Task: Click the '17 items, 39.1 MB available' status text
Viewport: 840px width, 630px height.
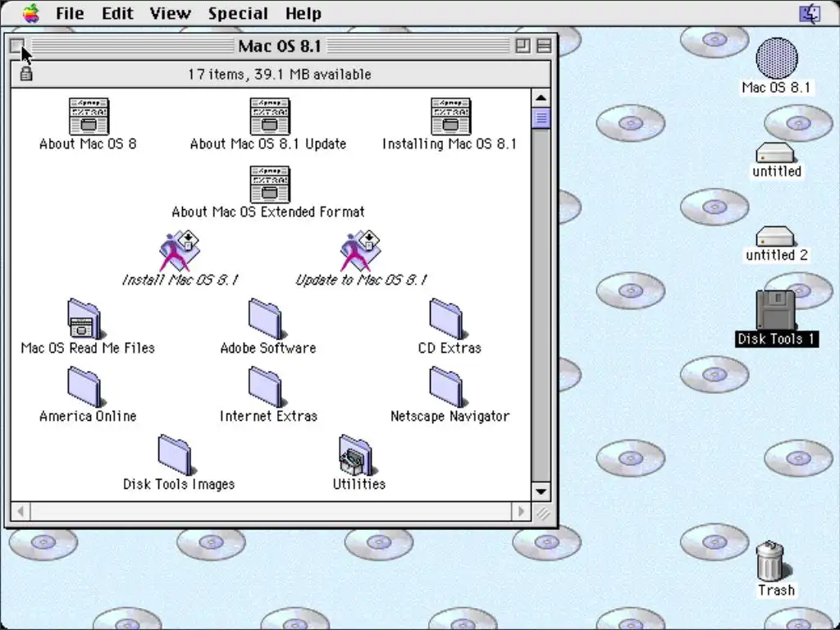Action: [x=279, y=75]
